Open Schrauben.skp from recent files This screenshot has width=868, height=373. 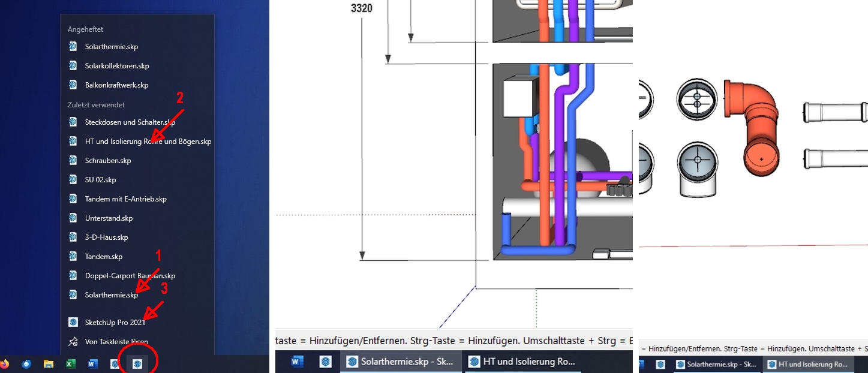click(137, 160)
